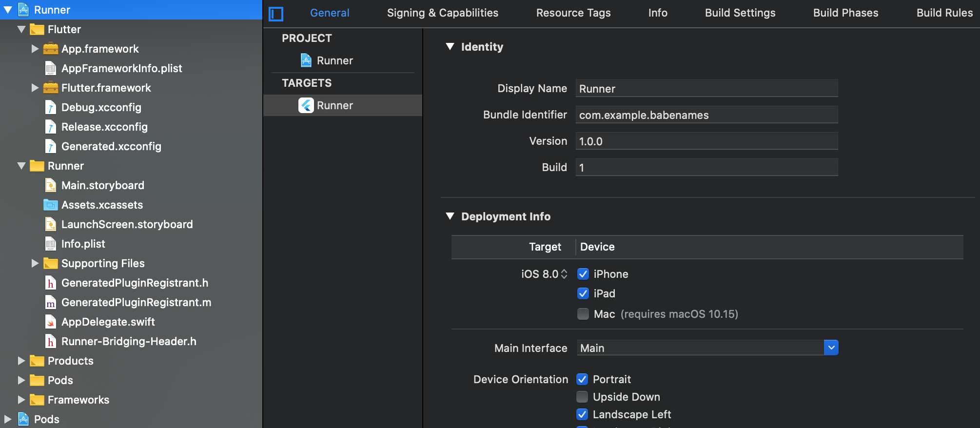Uncheck the Portrait orientation checkbox
Screen dimensions: 980x428
tap(582, 379)
